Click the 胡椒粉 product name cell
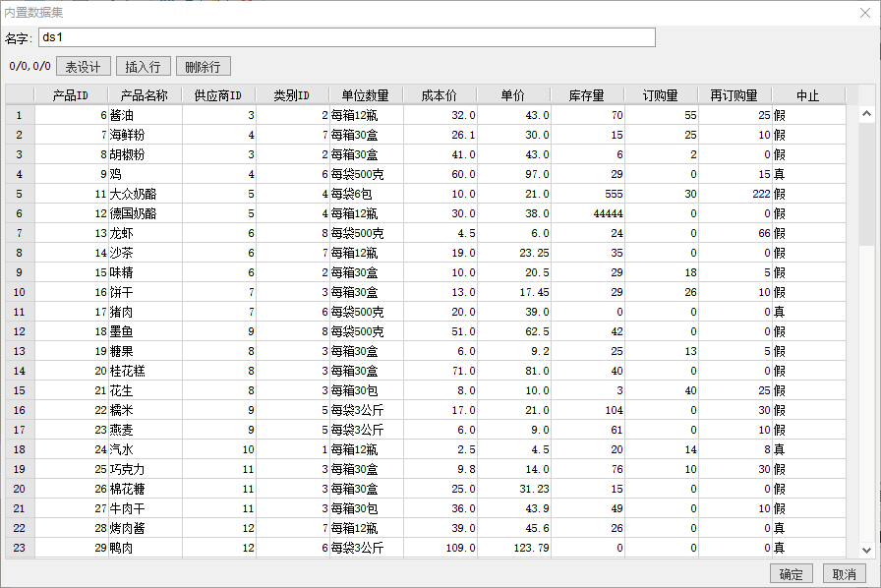Screen dimensions: 881x588 point(145,154)
